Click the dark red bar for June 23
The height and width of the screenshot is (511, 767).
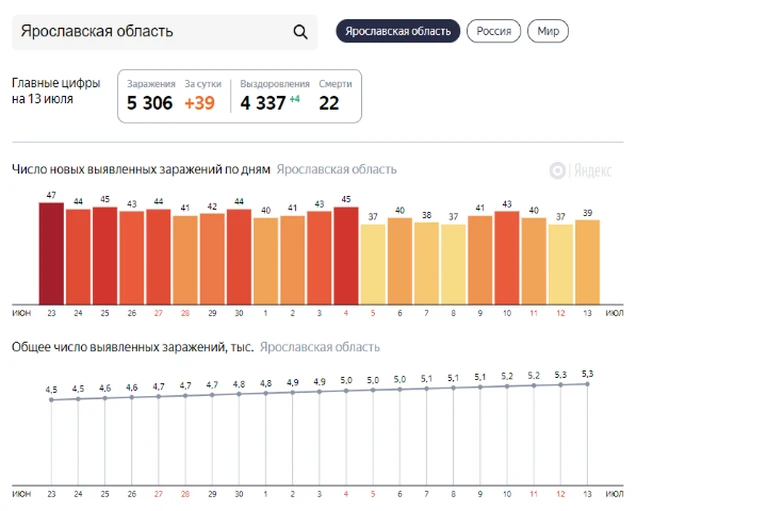point(51,253)
